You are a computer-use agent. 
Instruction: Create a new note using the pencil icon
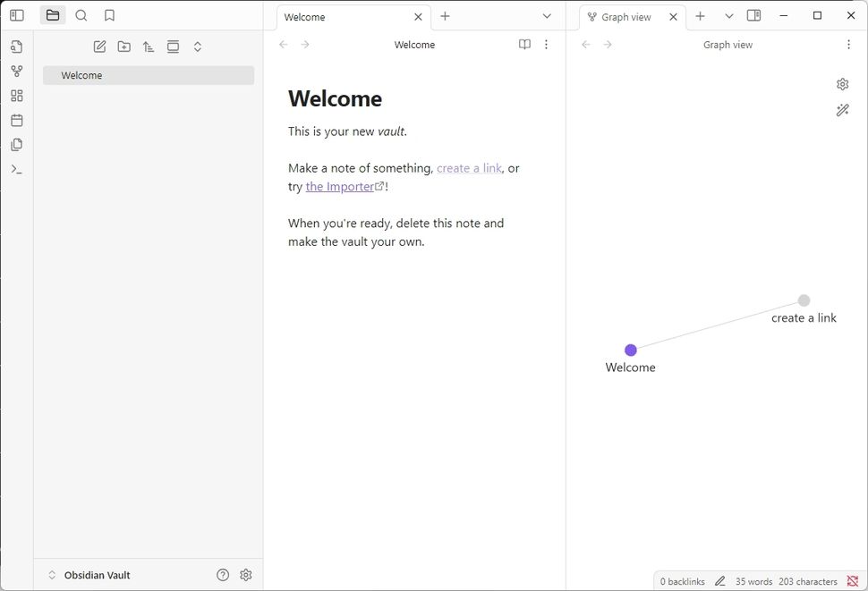coord(99,46)
